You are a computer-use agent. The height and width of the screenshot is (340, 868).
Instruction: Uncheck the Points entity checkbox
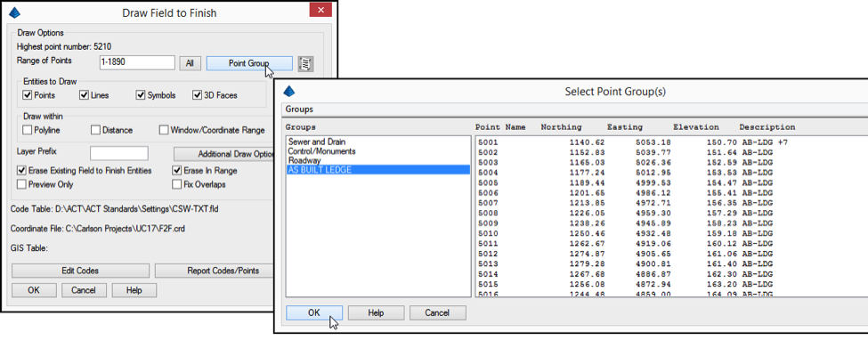click(x=28, y=95)
